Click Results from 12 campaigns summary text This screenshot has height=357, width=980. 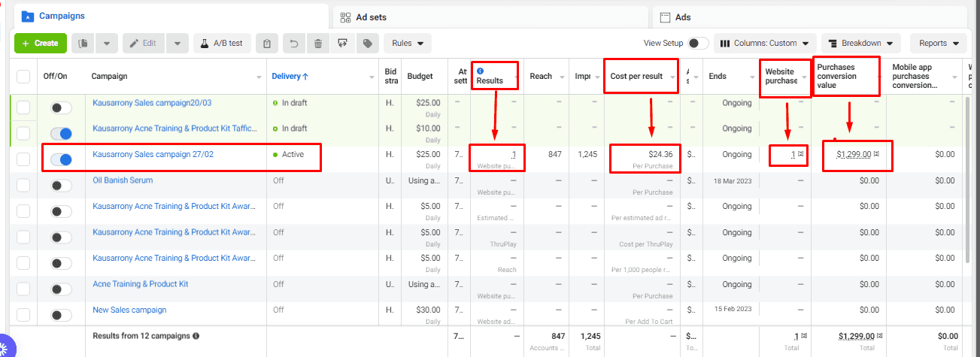141,336
